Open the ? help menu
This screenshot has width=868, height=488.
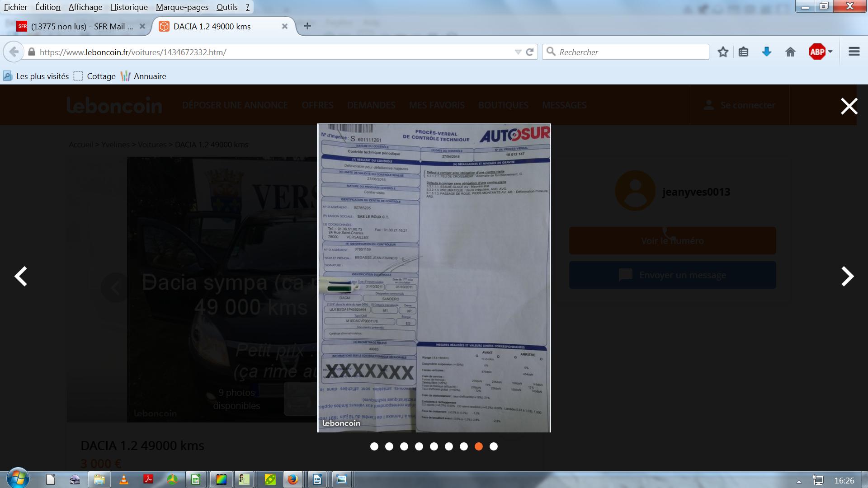(x=247, y=7)
